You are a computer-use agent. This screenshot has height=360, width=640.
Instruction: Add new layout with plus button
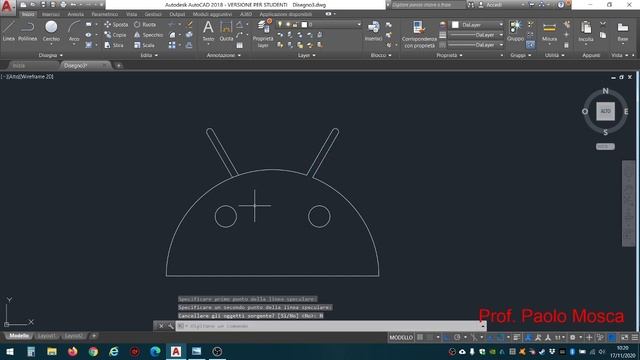click(x=94, y=336)
